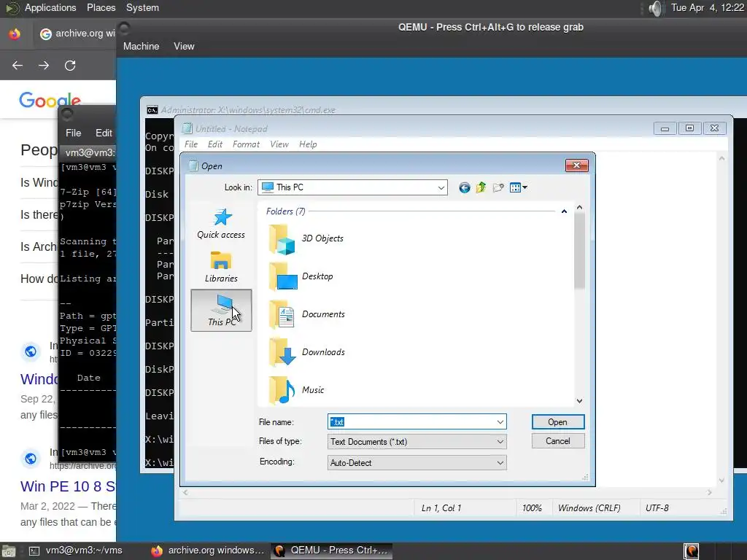Click the File name input field
This screenshot has width=747, height=560.
point(412,422)
